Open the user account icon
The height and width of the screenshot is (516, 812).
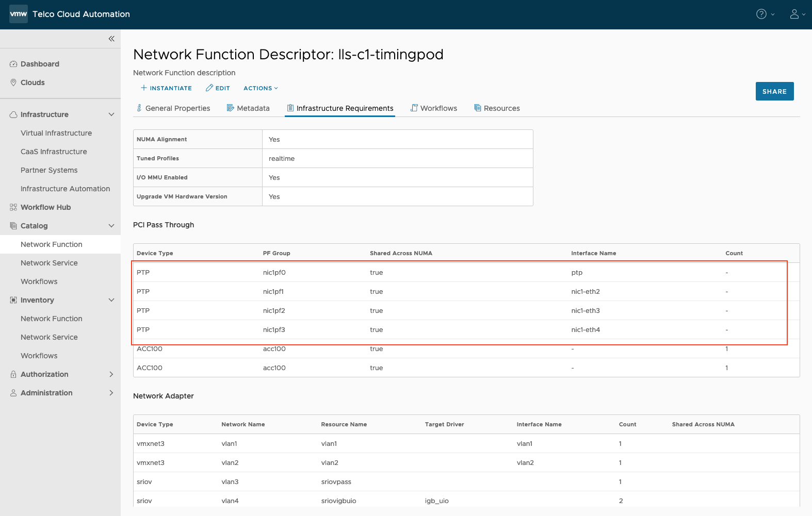coord(794,14)
